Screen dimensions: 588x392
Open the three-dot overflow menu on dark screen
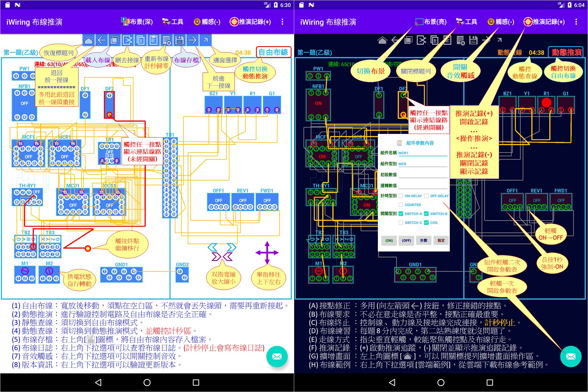coord(576,22)
